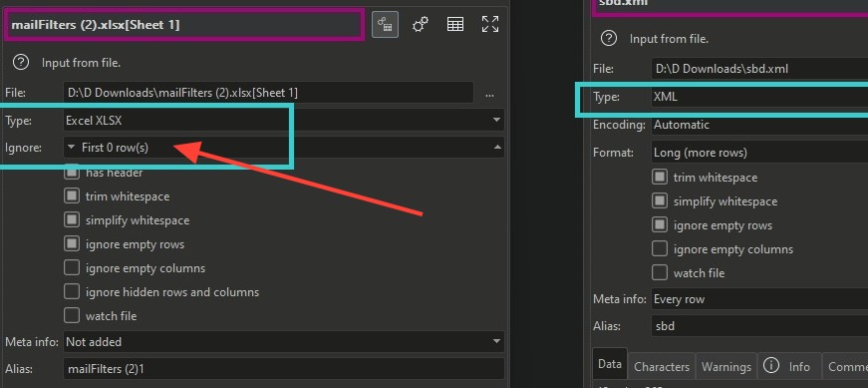Expand the First 0 row(s) ignore dropdown
The height and width of the screenshot is (388, 868).
(x=283, y=148)
